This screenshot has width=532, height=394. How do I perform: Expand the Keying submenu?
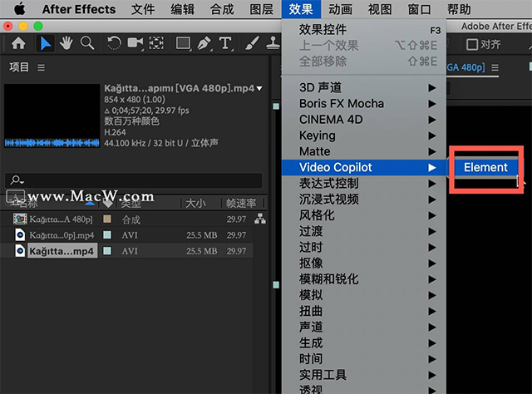364,135
